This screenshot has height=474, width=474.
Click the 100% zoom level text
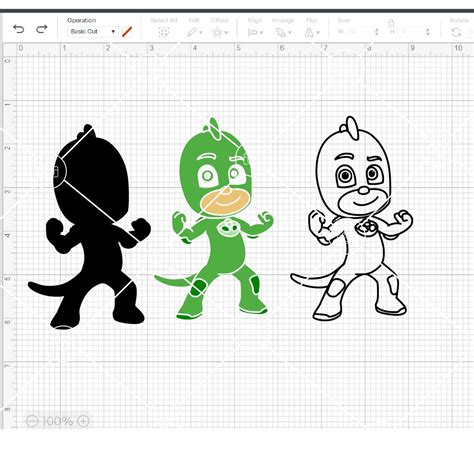click(58, 421)
